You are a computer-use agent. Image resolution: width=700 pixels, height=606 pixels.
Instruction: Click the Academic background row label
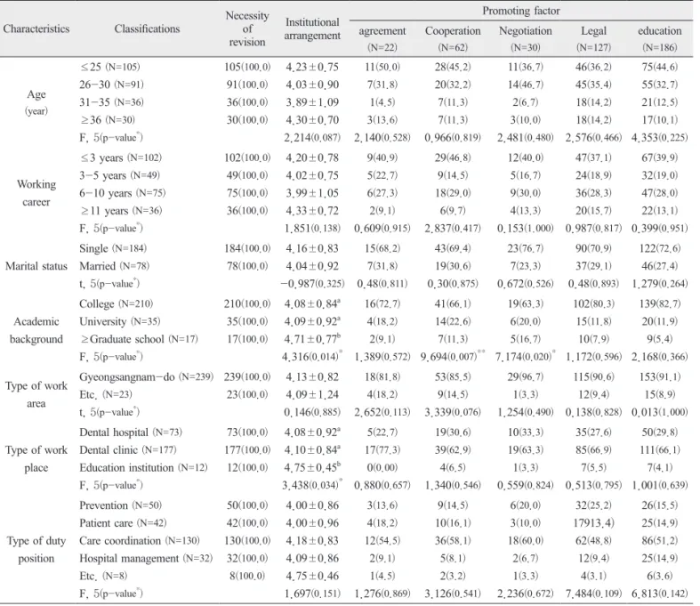coord(36,330)
